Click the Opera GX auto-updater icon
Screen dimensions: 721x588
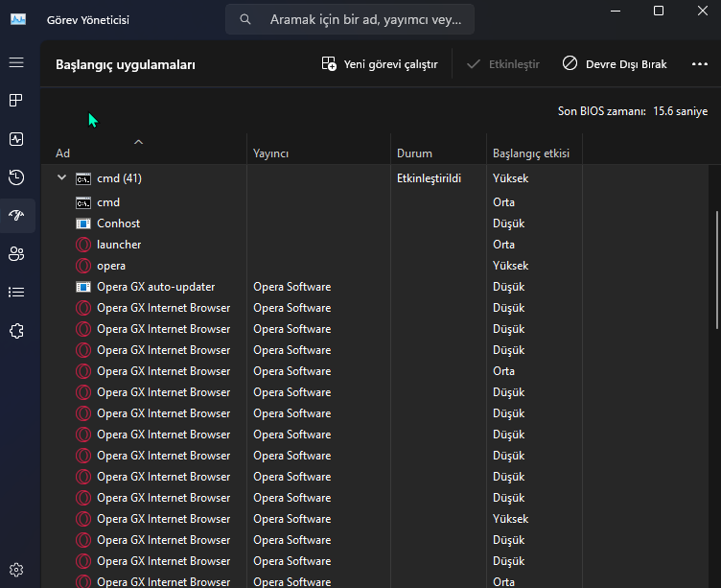pyautogui.click(x=83, y=287)
